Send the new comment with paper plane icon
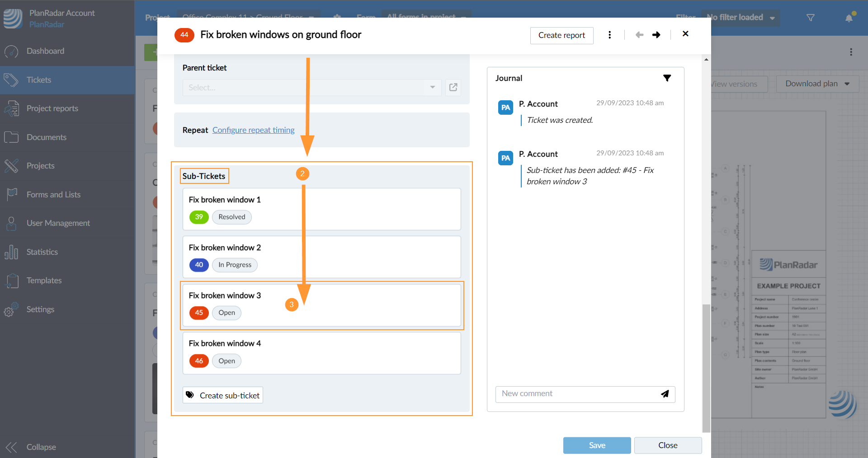 click(665, 394)
